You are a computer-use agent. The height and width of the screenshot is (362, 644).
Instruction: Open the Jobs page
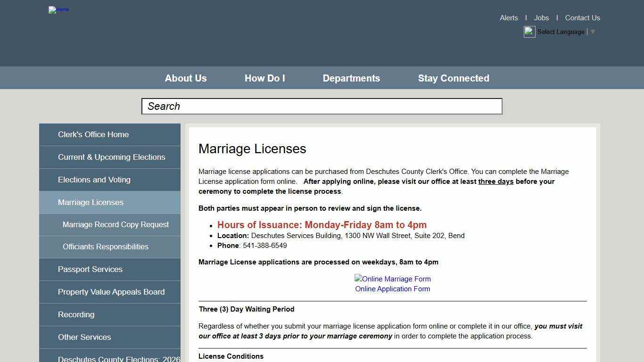tap(541, 17)
